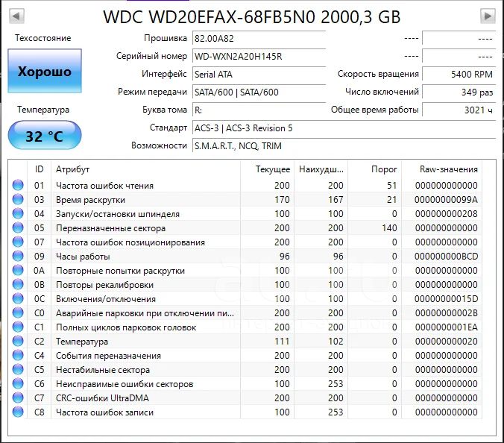
Task: Click the 3021 ч total hours value
Action: pos(459,110)
